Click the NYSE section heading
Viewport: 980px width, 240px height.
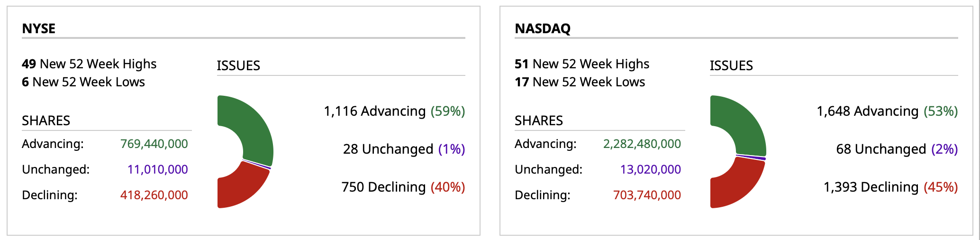pos(39,28)
